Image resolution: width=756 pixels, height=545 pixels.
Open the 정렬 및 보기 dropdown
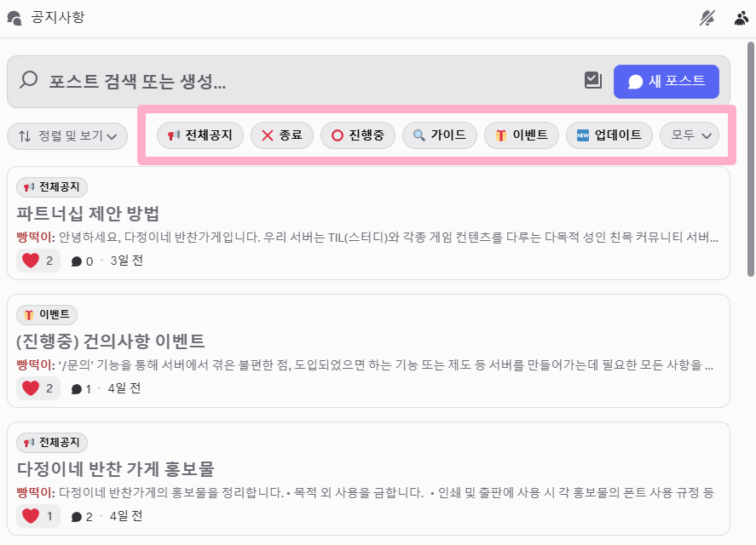[x=67, y=136]
